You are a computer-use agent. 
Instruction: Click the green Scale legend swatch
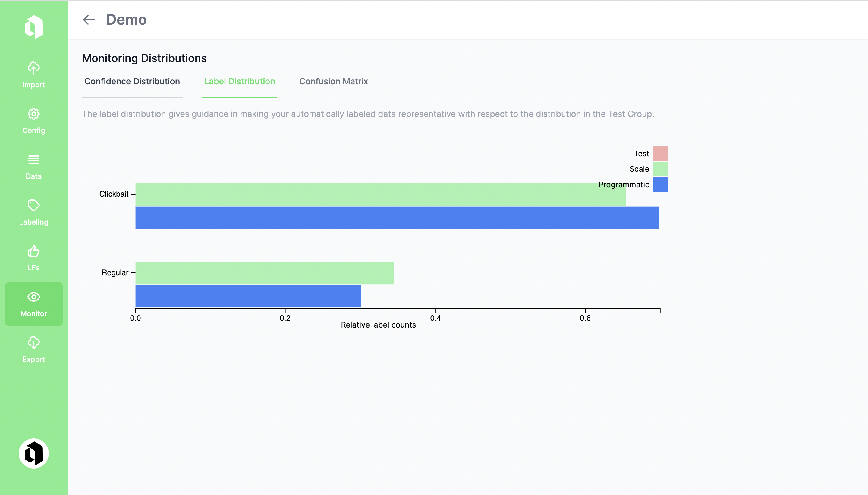pyautogui.click(x=660, y=169)
